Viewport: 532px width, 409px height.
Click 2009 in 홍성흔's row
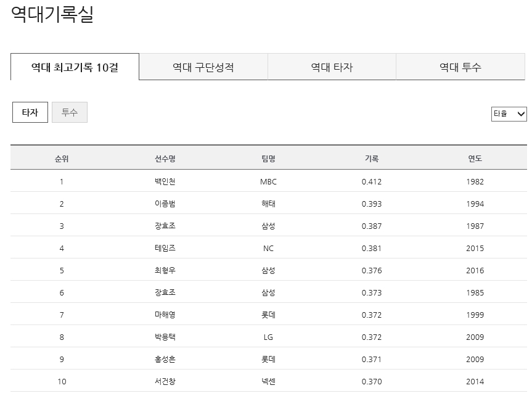coord(475,360)
